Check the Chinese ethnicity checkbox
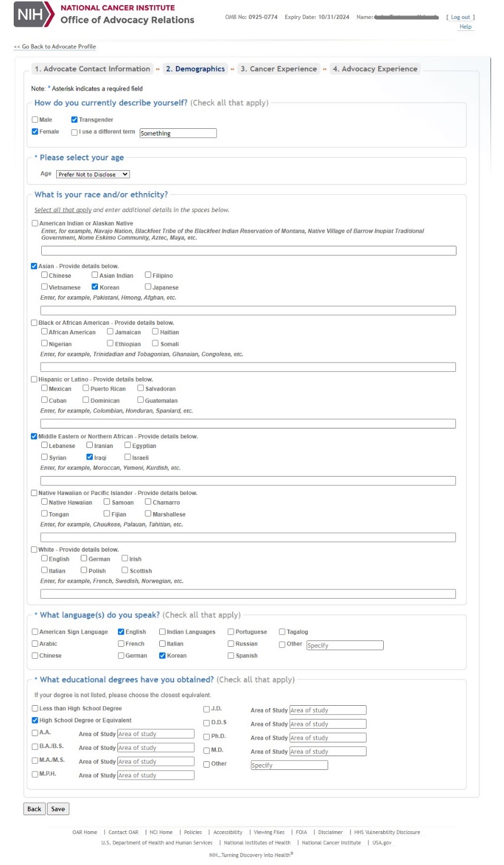The width and height of the screenshot is (504, 865). click(44, 275)
